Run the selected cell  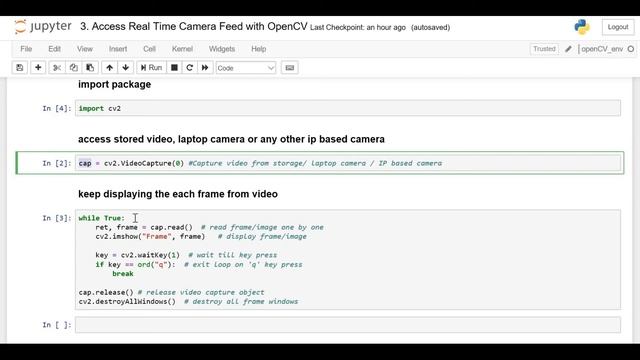pyautogui.click(x=151, y=68)
